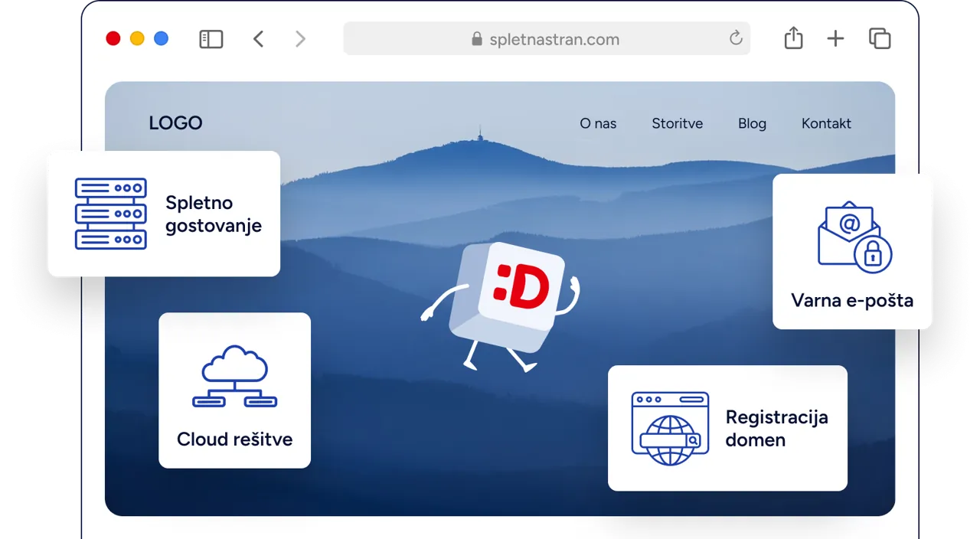Viewport: 980px width, 539px height.
Task: Go back with the left chevron
Action: coord(259,39)
